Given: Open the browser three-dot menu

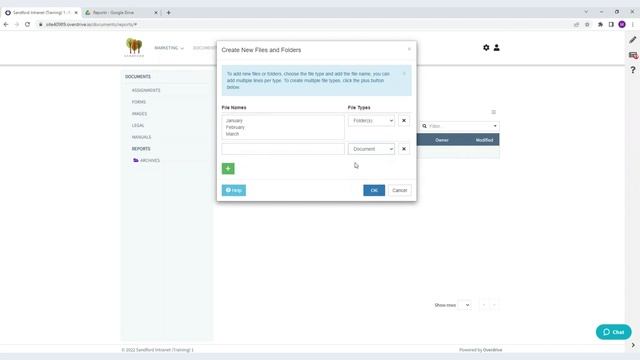Looking at the screenshot, I should click(x=633, y=24).
